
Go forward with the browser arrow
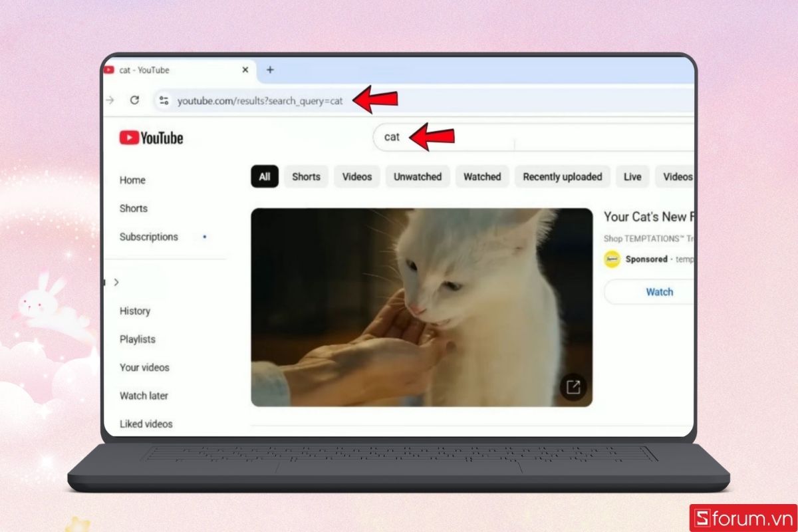click(x=110, y=100)
